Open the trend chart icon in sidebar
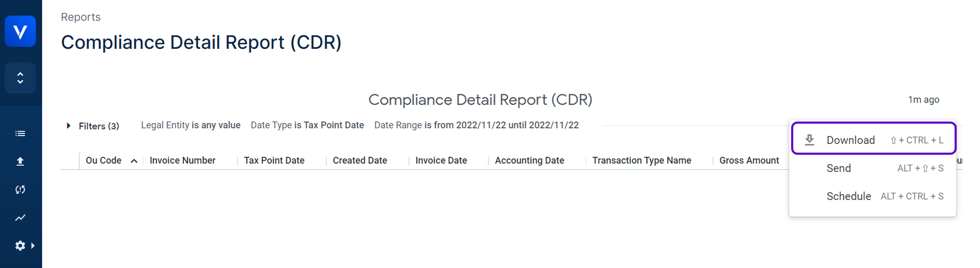Image resolution: width=980 pixels, height=268 pixels. tap(20, 217)
